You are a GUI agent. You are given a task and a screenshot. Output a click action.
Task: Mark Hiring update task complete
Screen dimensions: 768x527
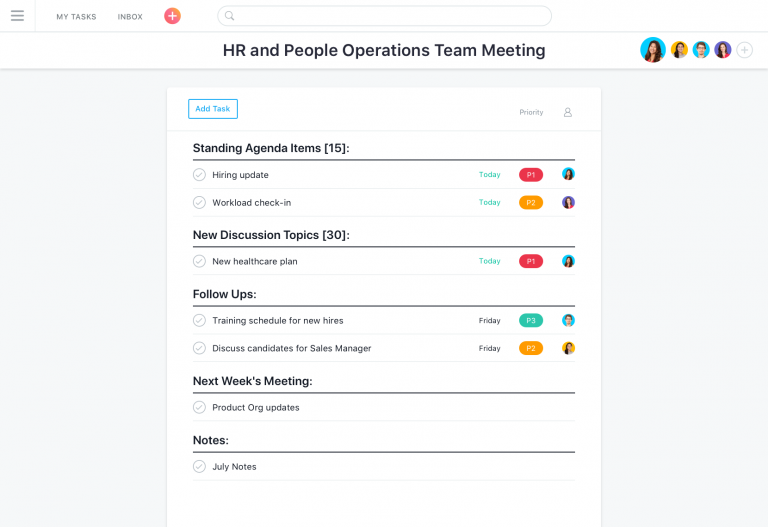pyautogui.click(x=199, y=175)
